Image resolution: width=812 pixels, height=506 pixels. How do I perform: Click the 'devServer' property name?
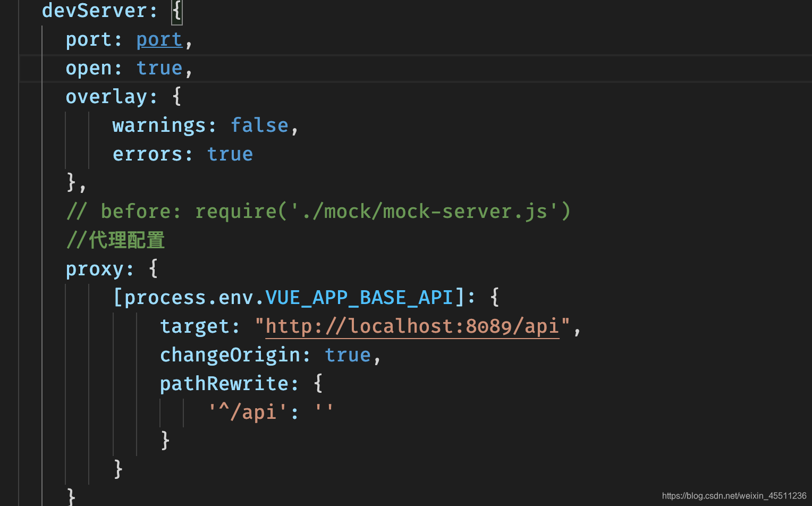95,11
